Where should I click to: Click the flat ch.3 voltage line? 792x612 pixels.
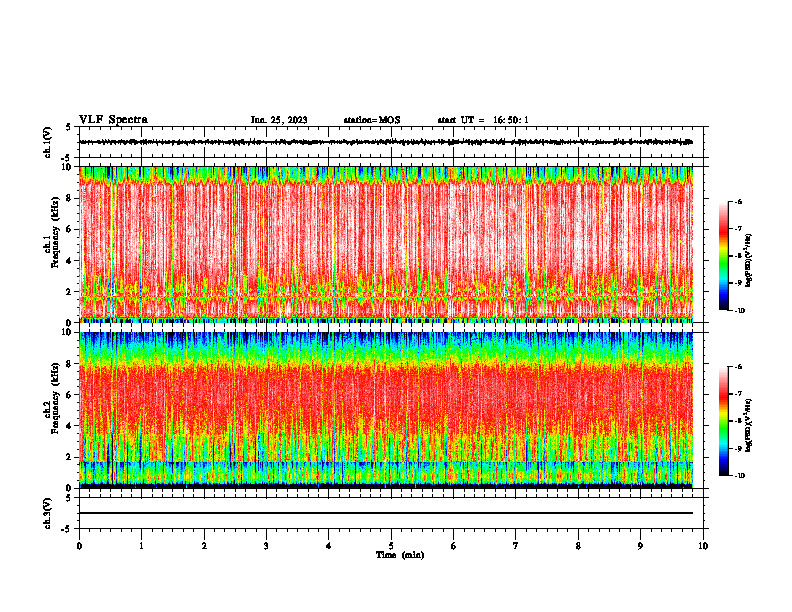(386, 513)
